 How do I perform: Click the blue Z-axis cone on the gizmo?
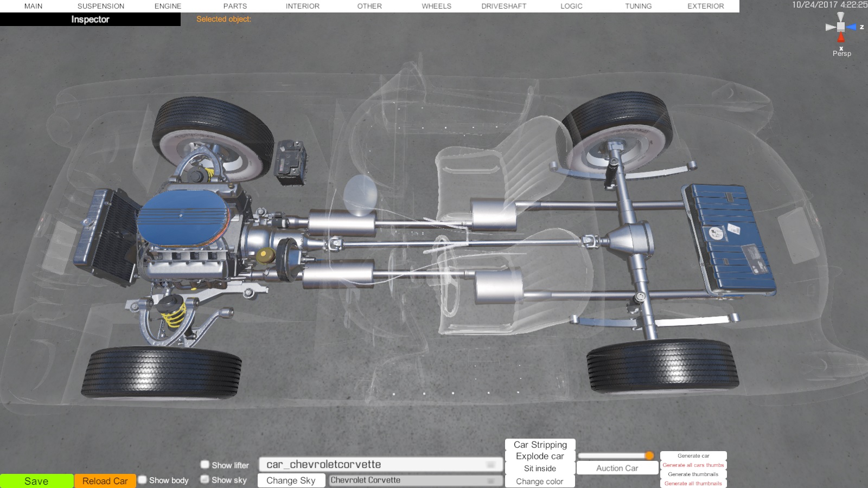852,27
